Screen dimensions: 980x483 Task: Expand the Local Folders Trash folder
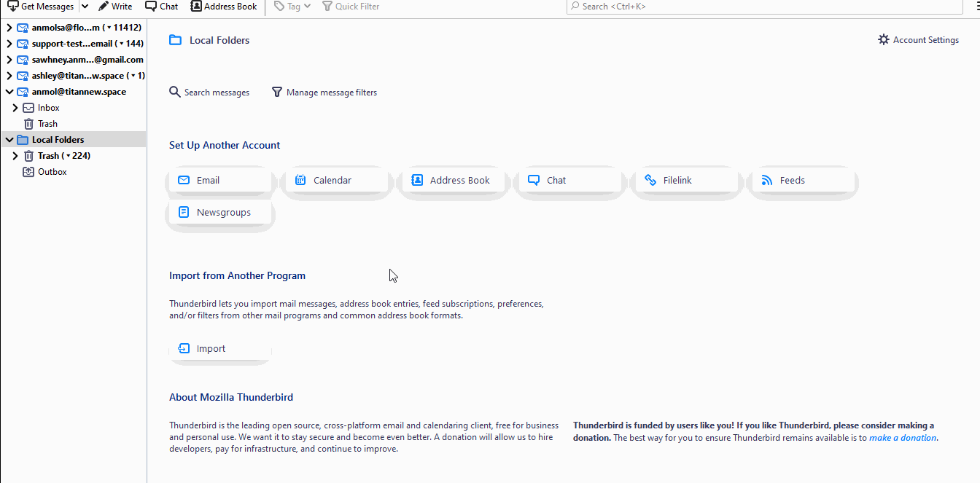tap(15, 156)
